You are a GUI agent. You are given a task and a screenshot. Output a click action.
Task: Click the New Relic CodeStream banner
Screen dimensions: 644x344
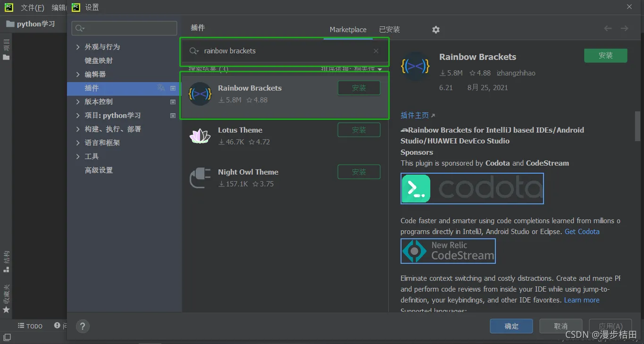[x=448, y=251]
